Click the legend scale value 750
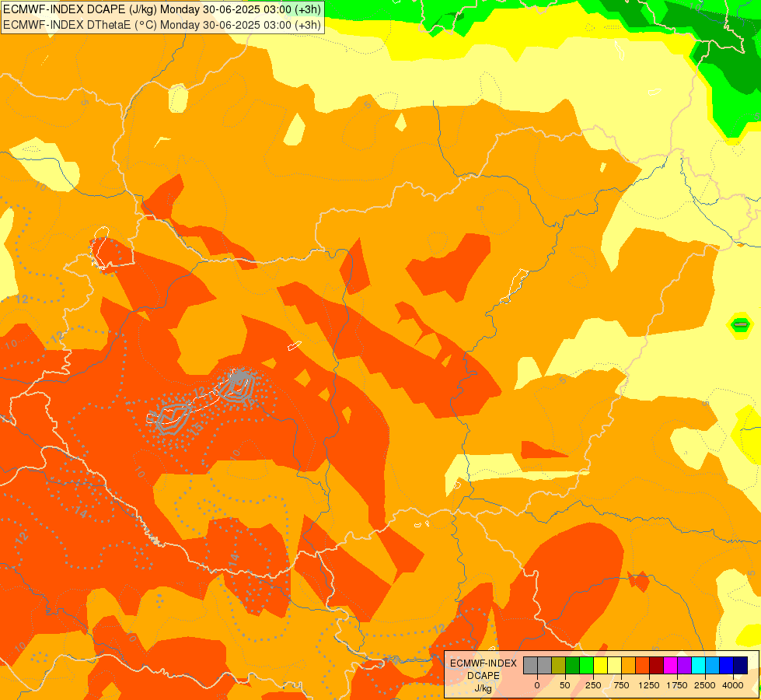This screenshot has height=700, width=761. click(621, 685)
